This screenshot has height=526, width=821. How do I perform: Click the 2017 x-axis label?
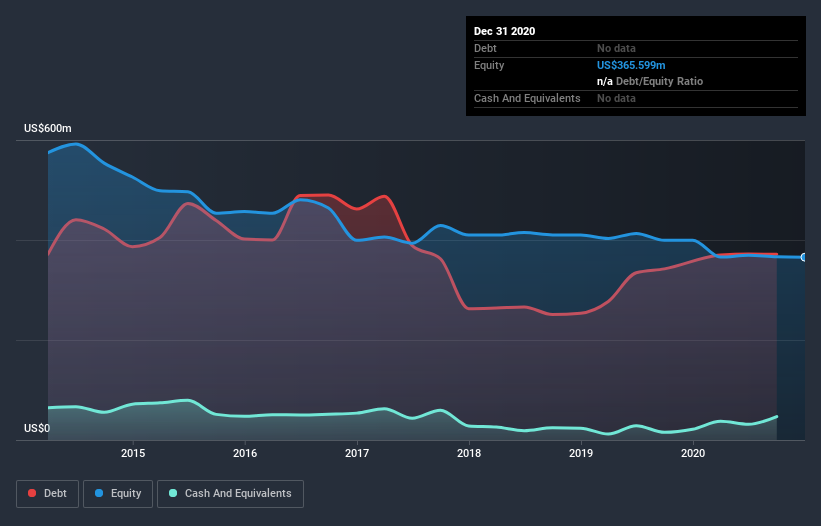[357, 453]
